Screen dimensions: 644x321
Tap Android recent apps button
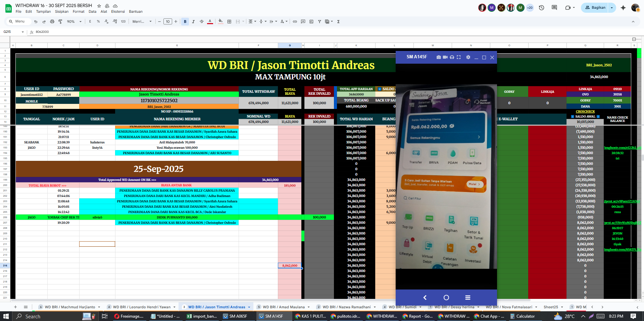coord(468,298)
